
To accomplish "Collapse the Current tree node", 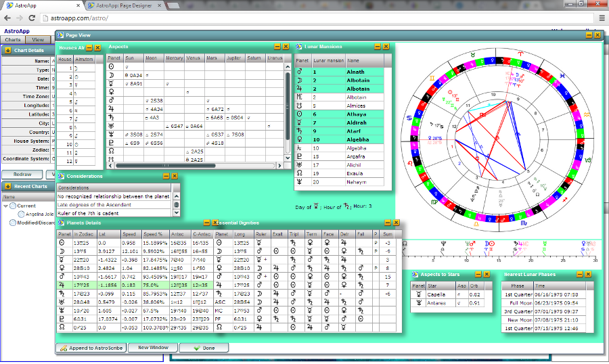I will click(x=6, y=205).
